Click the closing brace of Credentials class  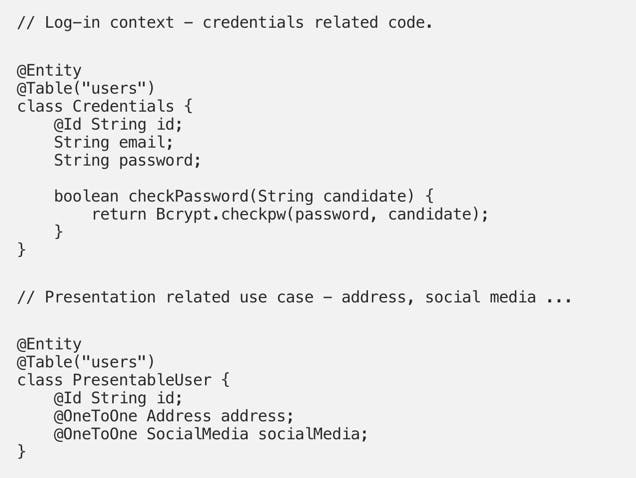[x=22, y=249]
